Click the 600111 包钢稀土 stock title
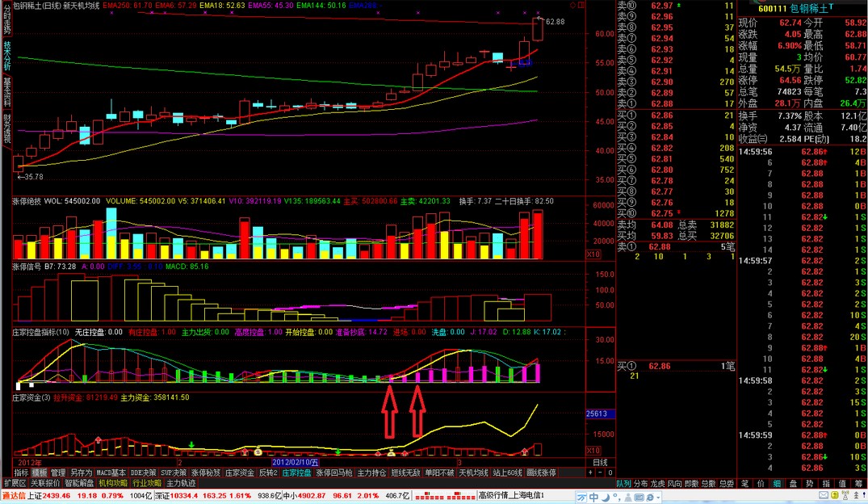The height and width of the screenshot is (504, 868). tap(795, 8)
